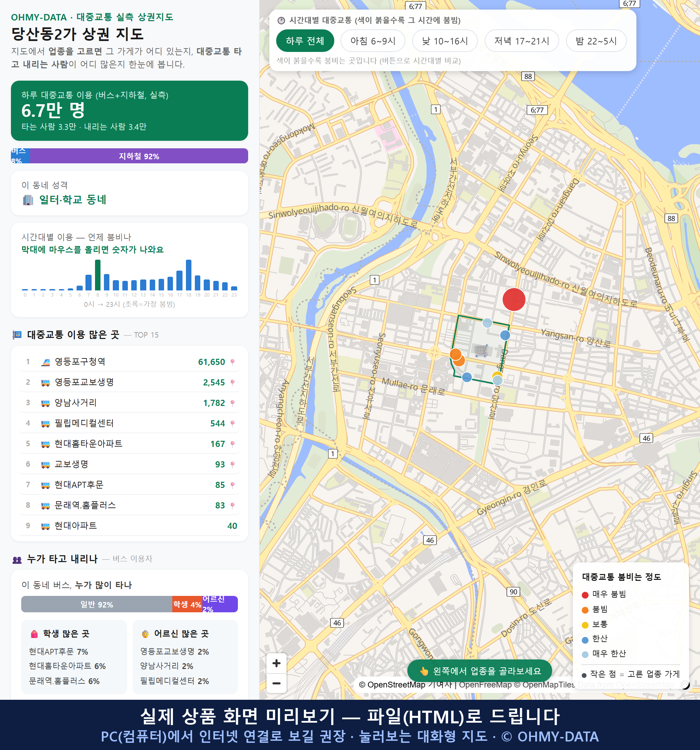Locate 양남사거리 with its pin icon
The image size is (700, 750).
tap(232, 403)
